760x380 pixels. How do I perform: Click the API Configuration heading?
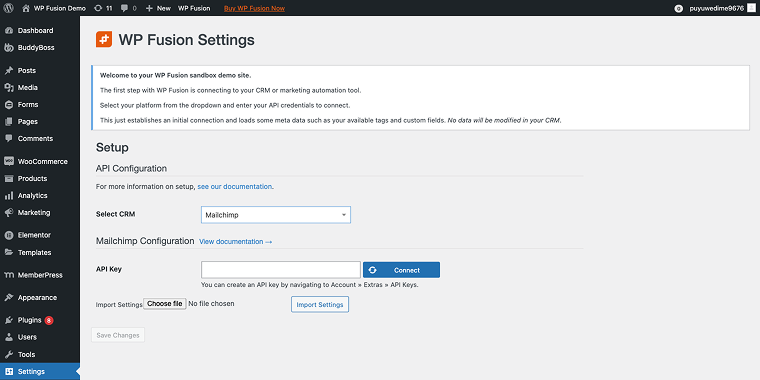pyautogui.click(x=131, y=169)
